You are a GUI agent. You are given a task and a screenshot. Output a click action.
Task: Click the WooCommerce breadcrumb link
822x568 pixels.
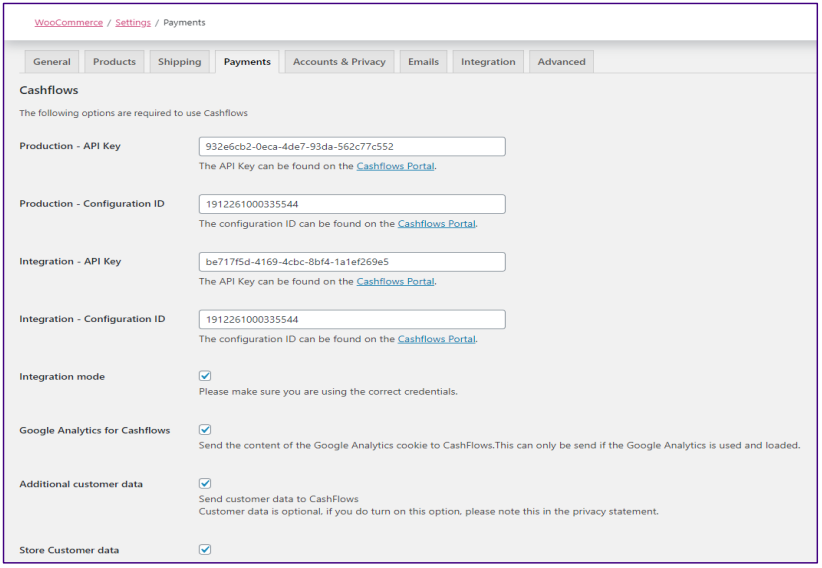click(69, 23)
